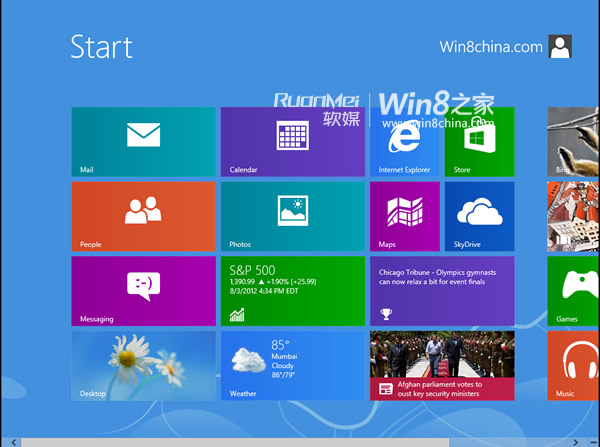Open the Bing tile

tap(573, 142)
